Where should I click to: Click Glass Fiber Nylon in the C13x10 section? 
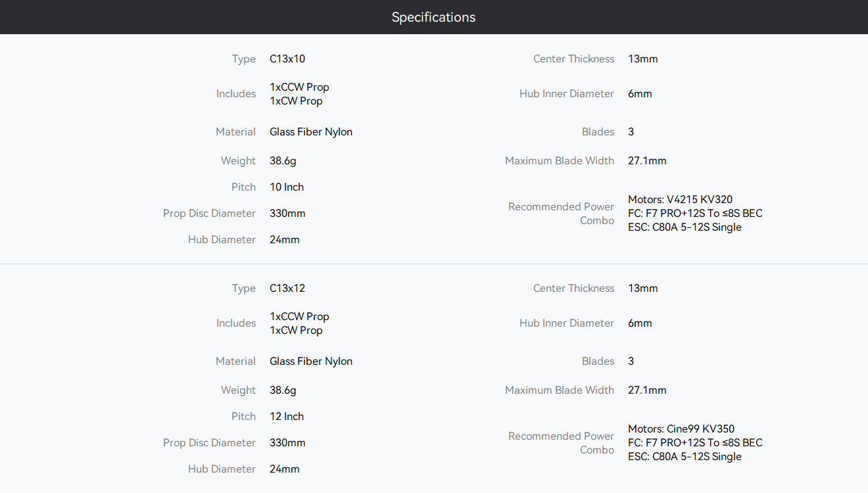(x=311, y=131)
